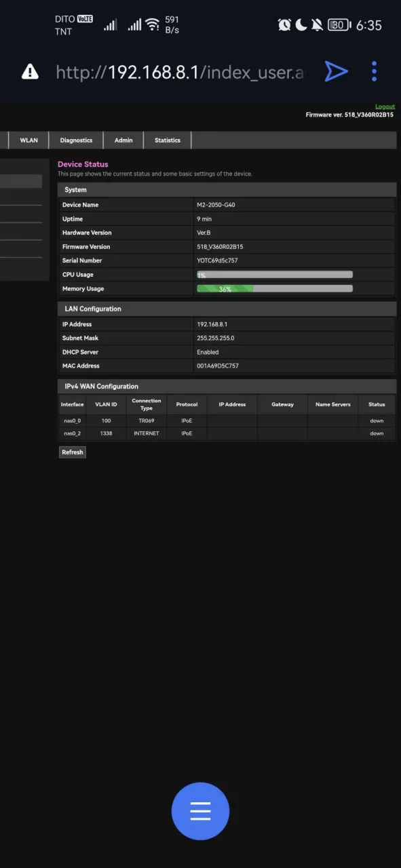
Task: Tap the Wi-Fi signal status icon
Action: (x=153, y=25)
